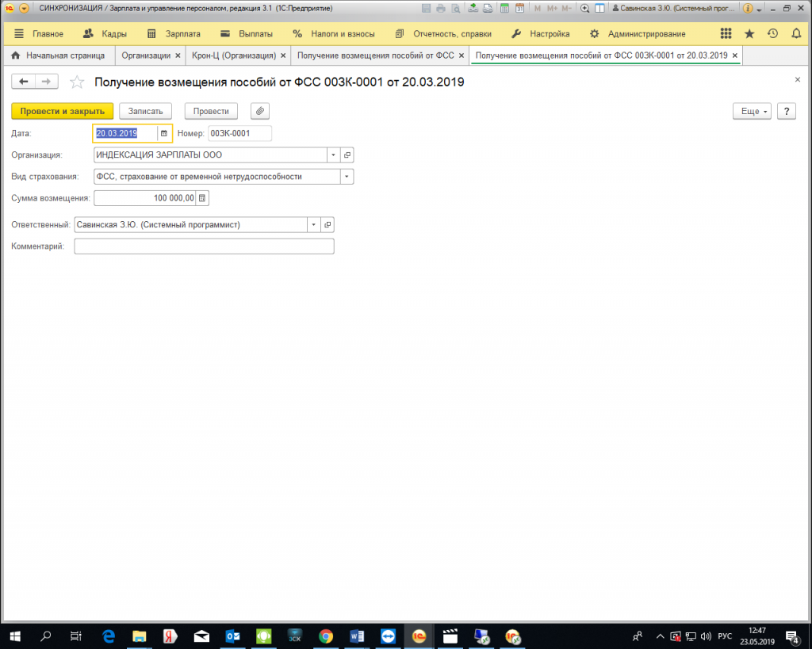This screenshot has height=649, width=812.
Task: Open favorites with the filled star icon
Action: pyautogui.click(x=749, y=34)
